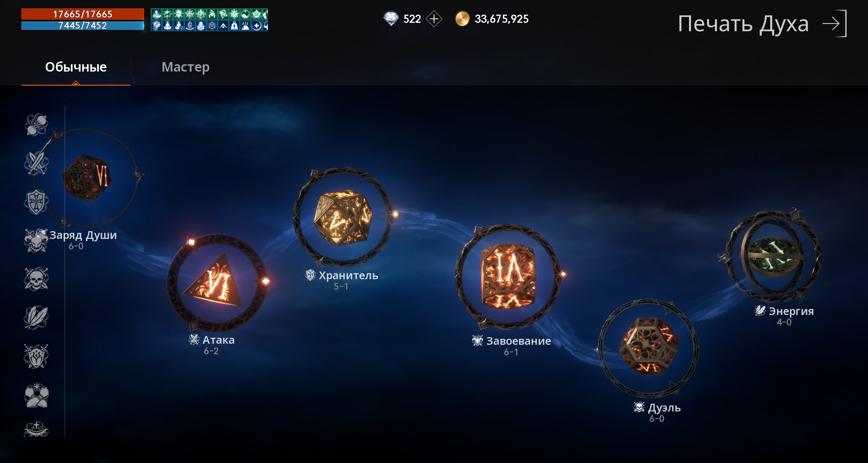Select the feather Energy sidebar icon

click(36, 318)
